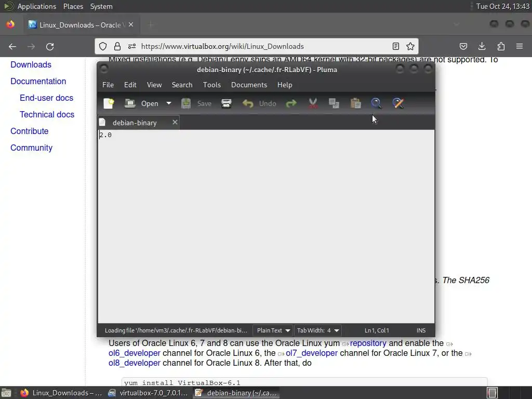532x399 pixels.
Task: Click the Save button in Pluma toolbar
Action: pos(196,103)
